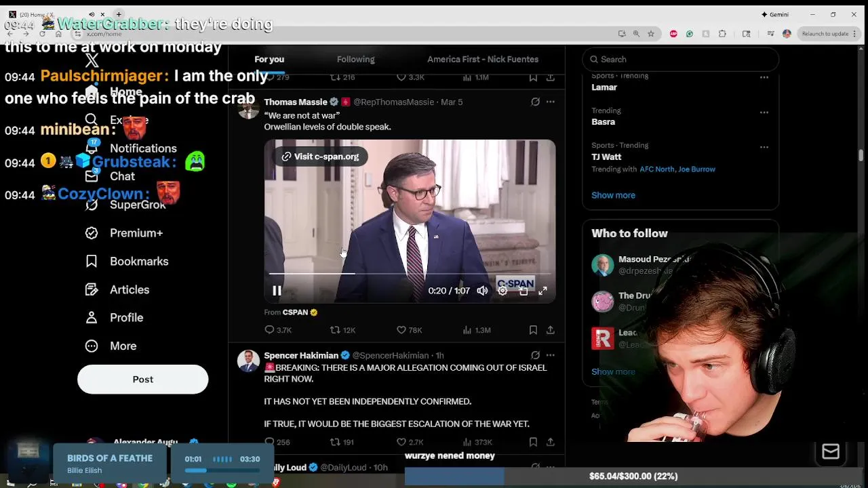Like the top post with 3.3K likes

pos(410,77)
